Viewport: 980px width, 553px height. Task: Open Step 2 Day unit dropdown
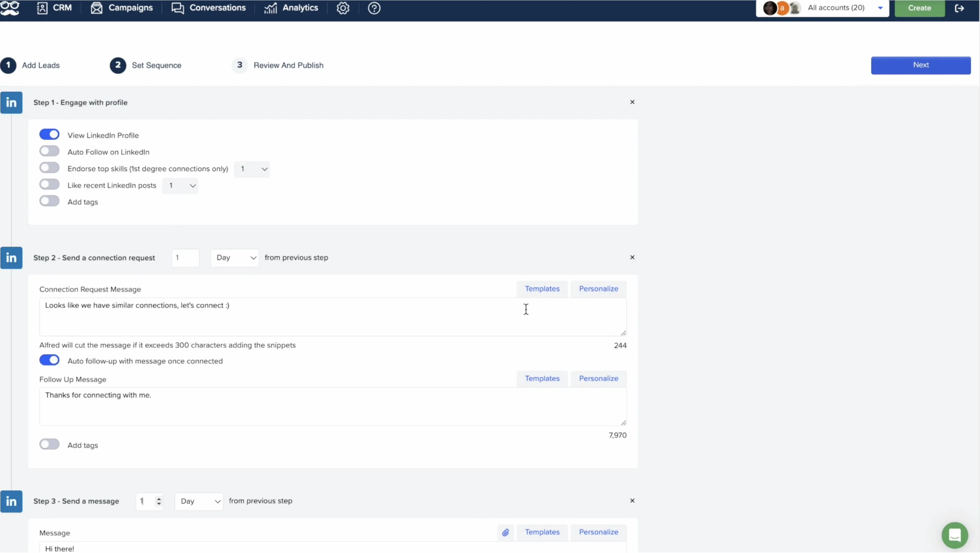[x=235, y=258]
